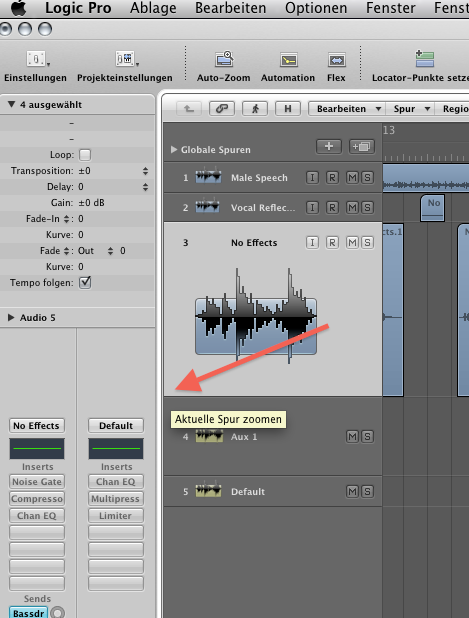
Task: Mute Default track
Action: tap(352, 491)
